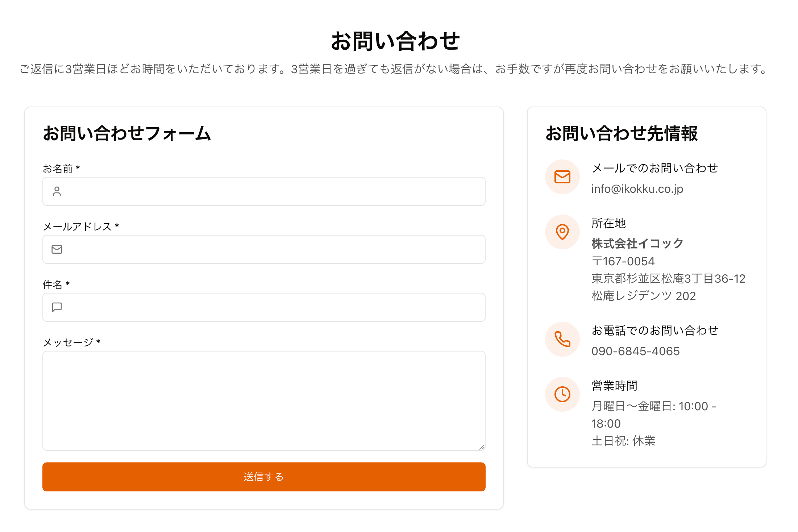Click the お問い合わせ先情報 heading
The height and width of the screenshot is (532, 798).
tap(622, 133)
